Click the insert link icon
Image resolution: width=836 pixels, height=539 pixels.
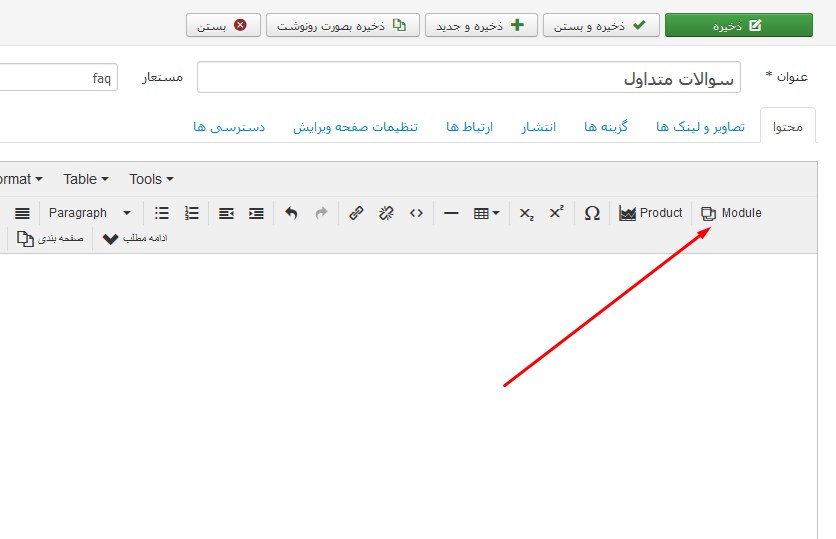click(356, 213)
